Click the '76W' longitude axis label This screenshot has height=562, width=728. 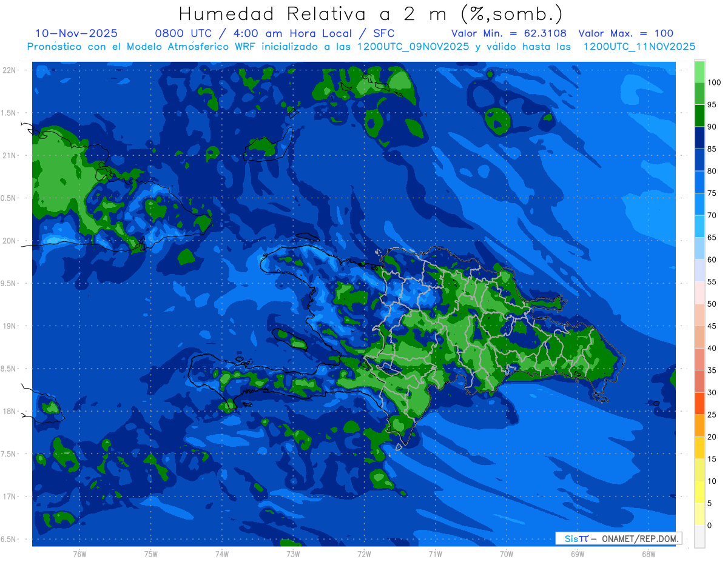pyautogui.click(x=79, y=554)
